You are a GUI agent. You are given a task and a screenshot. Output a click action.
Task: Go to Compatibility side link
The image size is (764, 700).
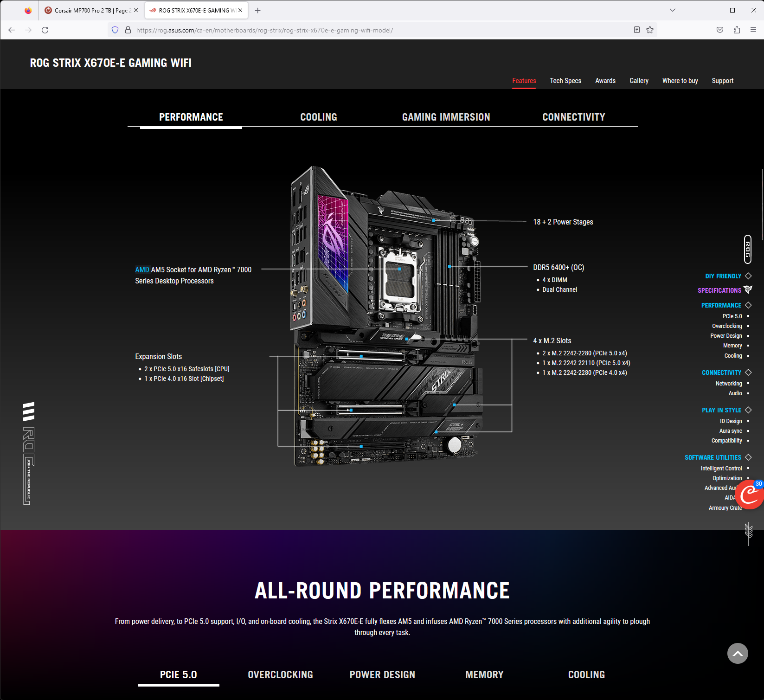coord(726,441)
